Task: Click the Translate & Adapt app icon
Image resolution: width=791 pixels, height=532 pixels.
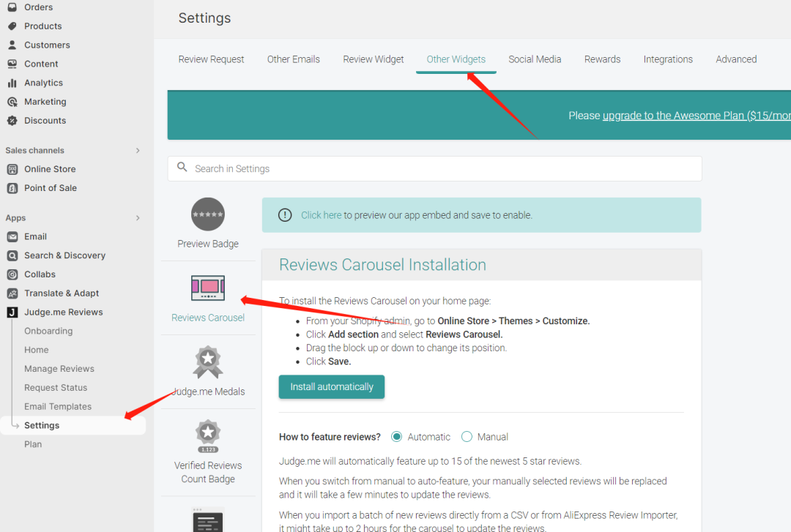Action: (x=12, y=293)
